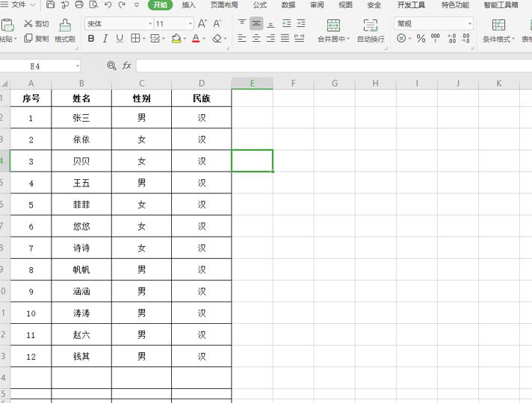The height and width of the screenshot is (403, 532).
Task: Open the Name Box dropdown arrow
Action: (x=78, y=66)
